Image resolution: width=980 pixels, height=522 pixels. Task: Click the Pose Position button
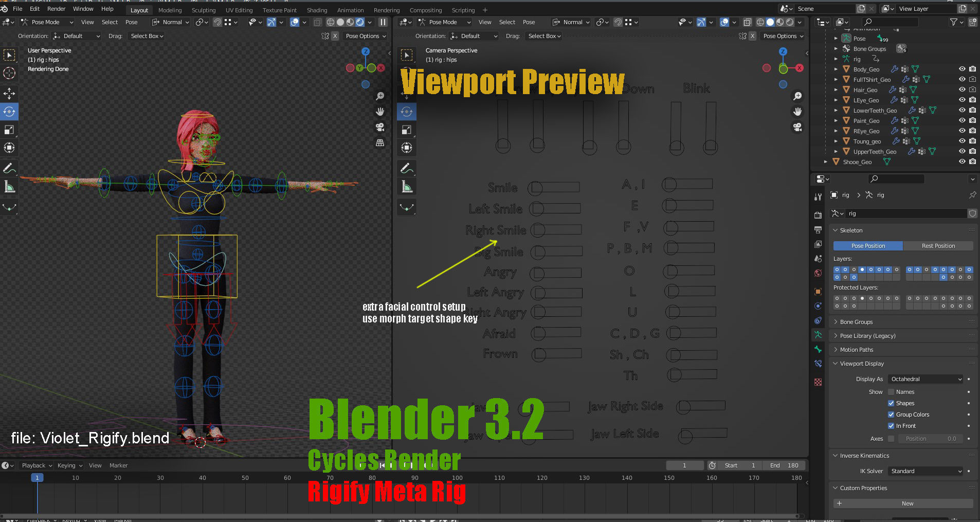[868, 246]
